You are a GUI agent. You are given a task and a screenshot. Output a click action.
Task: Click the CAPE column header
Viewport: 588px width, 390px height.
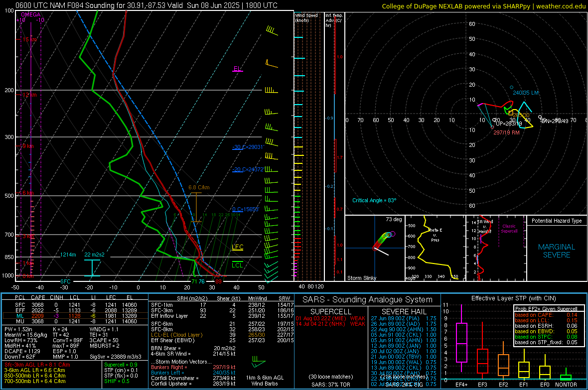point(38,297)
